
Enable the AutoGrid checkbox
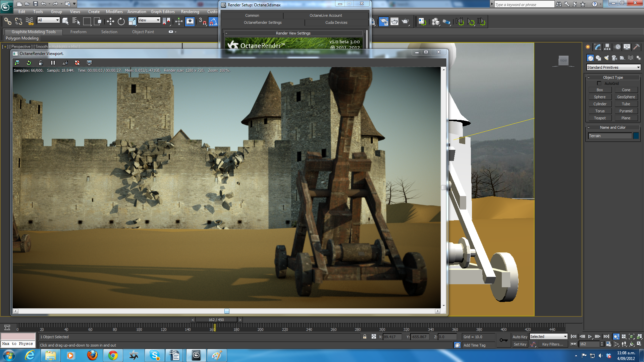[x=599, y=83]
